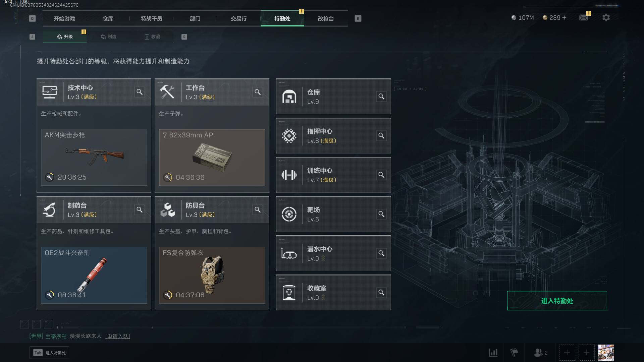Click the statistics bar chart icon
The width and height of the screenshot is (644, 362).
pyautogui.click(x=493, y=353)
